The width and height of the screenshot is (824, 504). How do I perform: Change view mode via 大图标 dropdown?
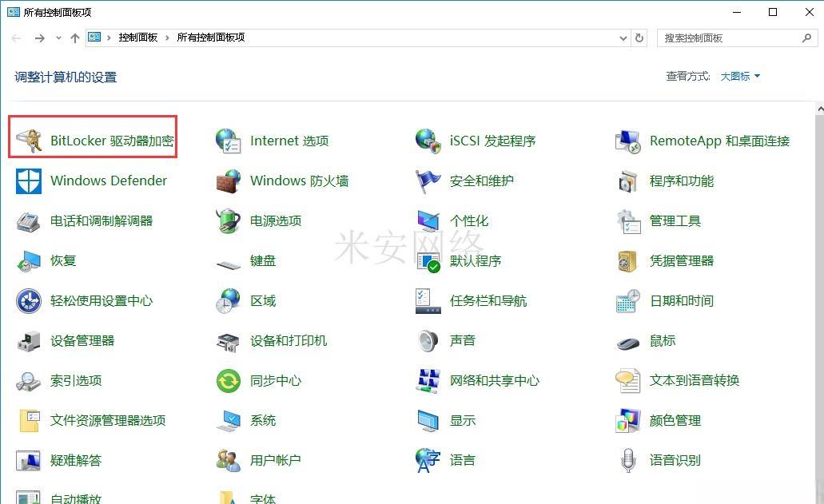tap(740, 77)
